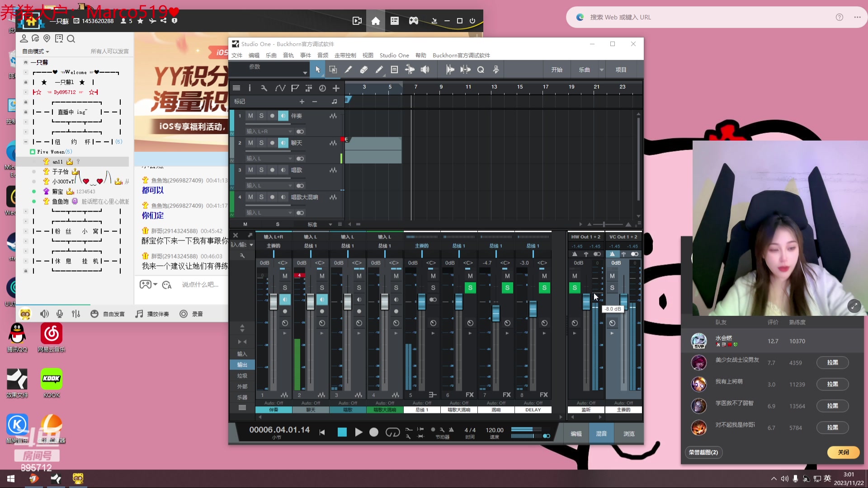Screen dimensions: 868x488
Task: Select the Eraser tool in toolbar
Action: 363,70
